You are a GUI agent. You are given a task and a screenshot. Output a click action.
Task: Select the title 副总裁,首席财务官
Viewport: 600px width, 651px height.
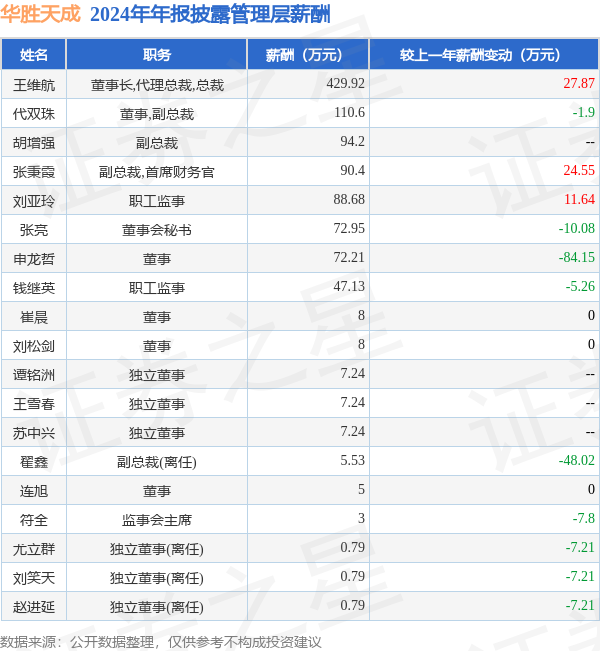click(157, 172)
